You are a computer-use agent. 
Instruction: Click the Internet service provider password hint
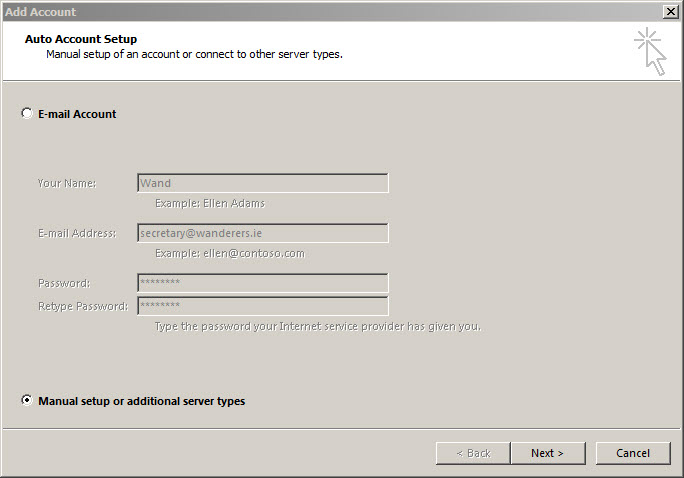pos(318,327)
